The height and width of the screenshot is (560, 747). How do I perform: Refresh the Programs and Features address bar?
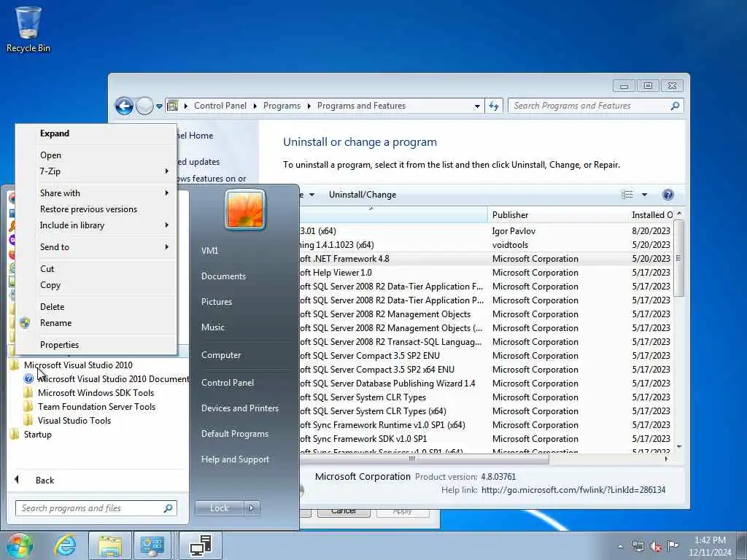(x=494, y=106)
